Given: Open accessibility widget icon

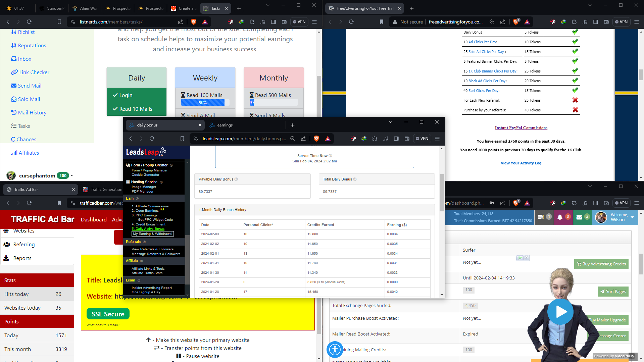Looking at the screenshot, I should point(335,350).
